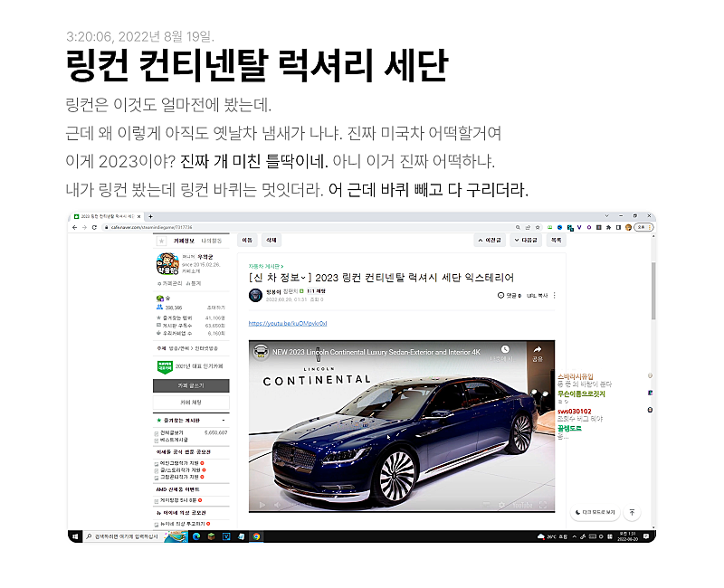The height and width of the screenshot is (588, 724).
Task: Click the 카페 채팅 button
Action: click(x=191, y=403)
